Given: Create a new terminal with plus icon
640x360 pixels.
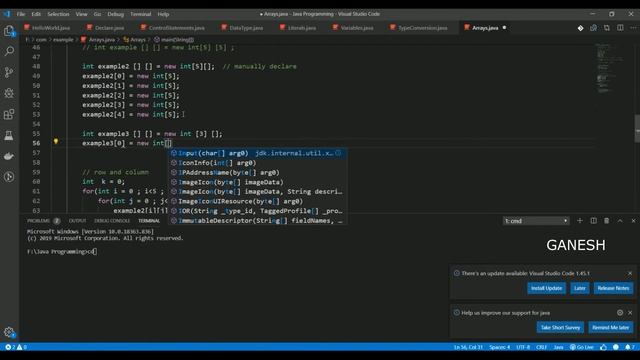Looking at the screenshot, I should pos(580,221).
